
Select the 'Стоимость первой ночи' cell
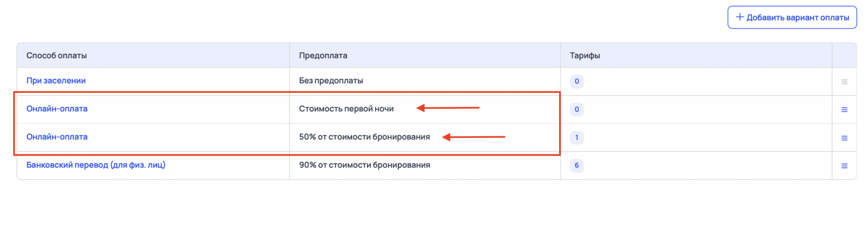click(346, 109)
